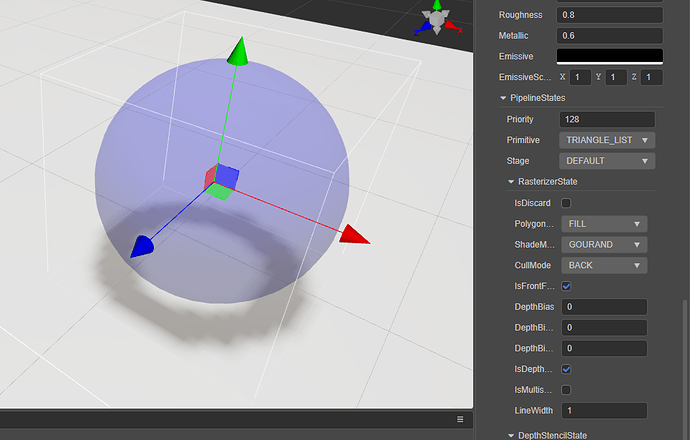Viewport: 690px width, 440px height.
Task: Click the CullMode label
Action: pos(532,265)
